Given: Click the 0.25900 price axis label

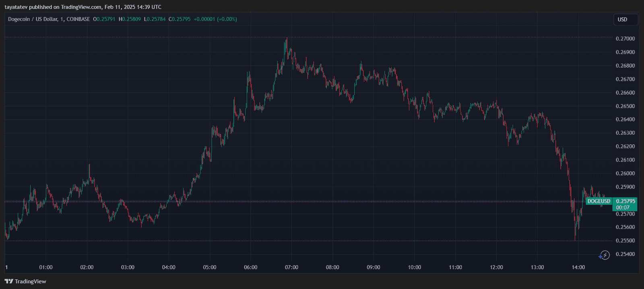Looking at the screenshot, I should [x=625, y=187].
